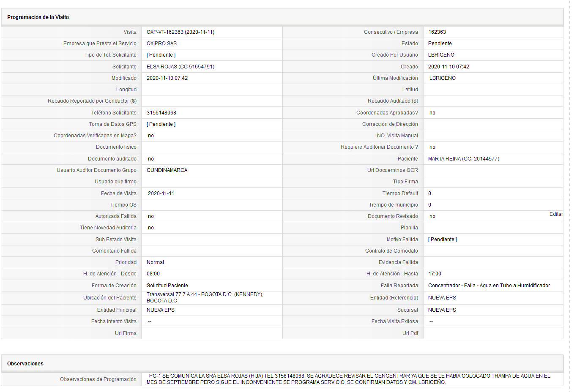Click Estado value Pendiente

click(440, 44)
